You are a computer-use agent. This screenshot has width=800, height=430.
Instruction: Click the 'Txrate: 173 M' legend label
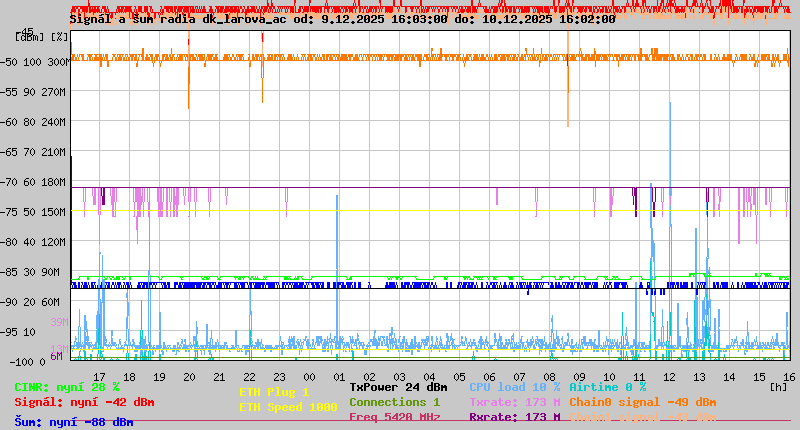[515, 402]
